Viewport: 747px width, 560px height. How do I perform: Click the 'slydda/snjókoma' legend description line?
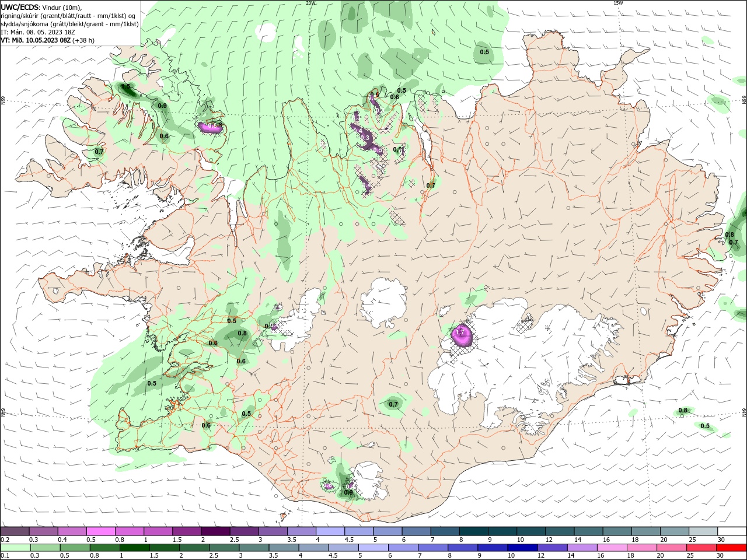(69, 24)
